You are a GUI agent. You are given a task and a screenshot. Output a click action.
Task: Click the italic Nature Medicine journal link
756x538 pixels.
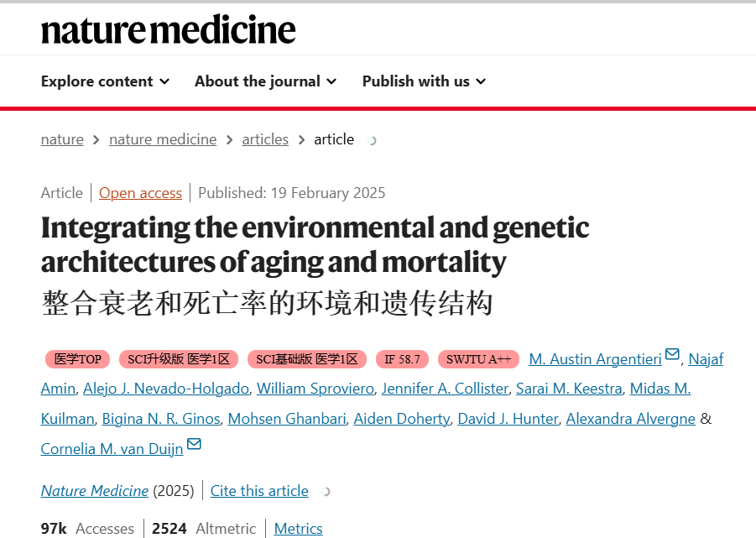[95, 491]
